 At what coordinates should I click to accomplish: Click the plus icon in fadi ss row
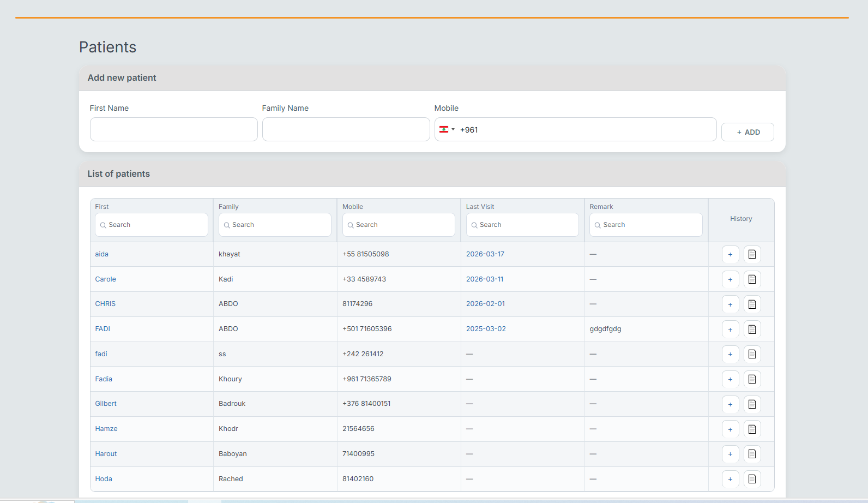730,354
